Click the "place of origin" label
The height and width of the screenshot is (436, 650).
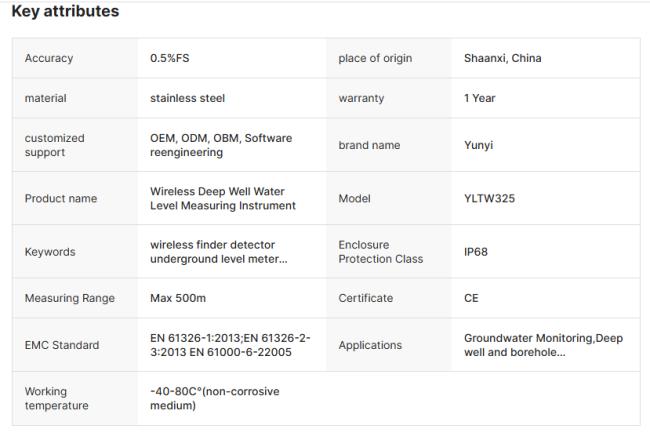coord(375,58)
